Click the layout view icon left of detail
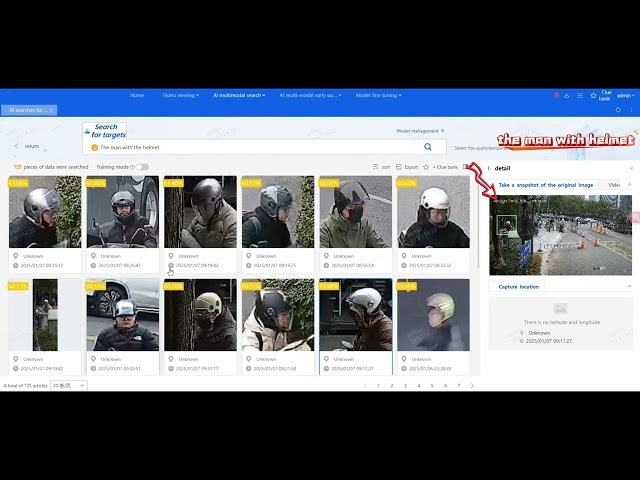Screen dimensions: 640x480 pyautogui.click(x=466, y=167)
